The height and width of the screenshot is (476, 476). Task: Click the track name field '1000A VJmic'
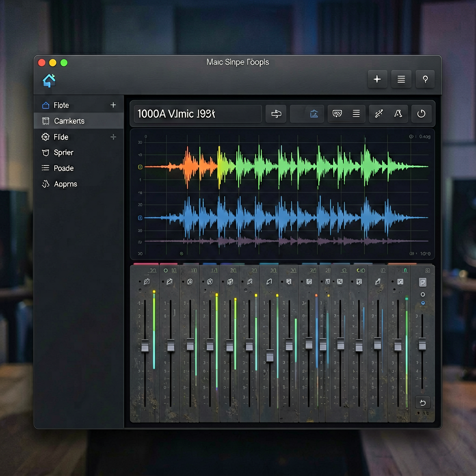tap(198, 114)
